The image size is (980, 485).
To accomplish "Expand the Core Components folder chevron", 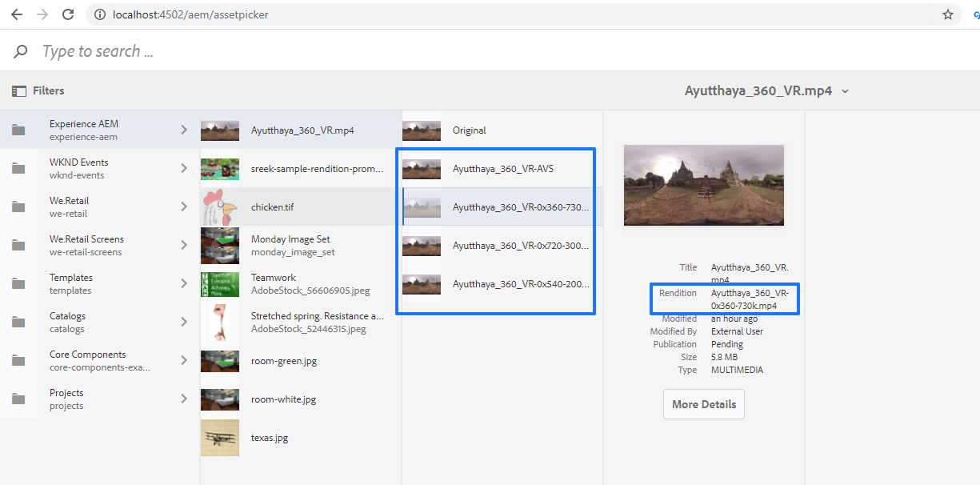I will [184, 360].
